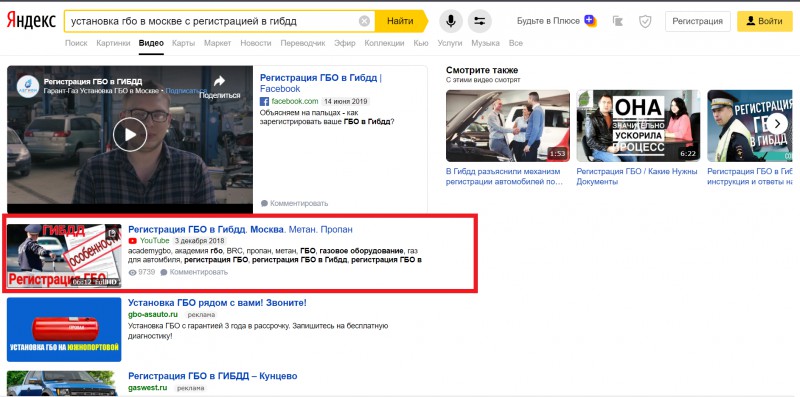Click comment icon under Facebook video
Viewport: 800px width, 397px height.
[x=264, y=203]
